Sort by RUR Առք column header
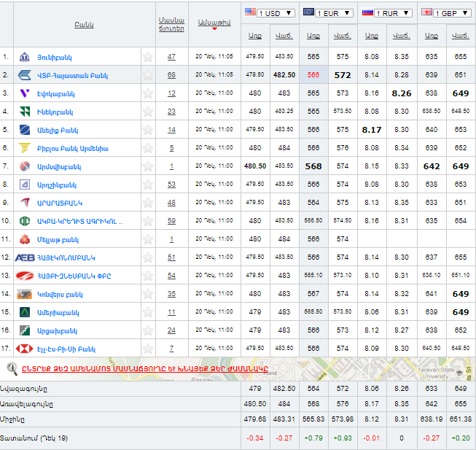476x450 pixels. (x=372, y=36)
